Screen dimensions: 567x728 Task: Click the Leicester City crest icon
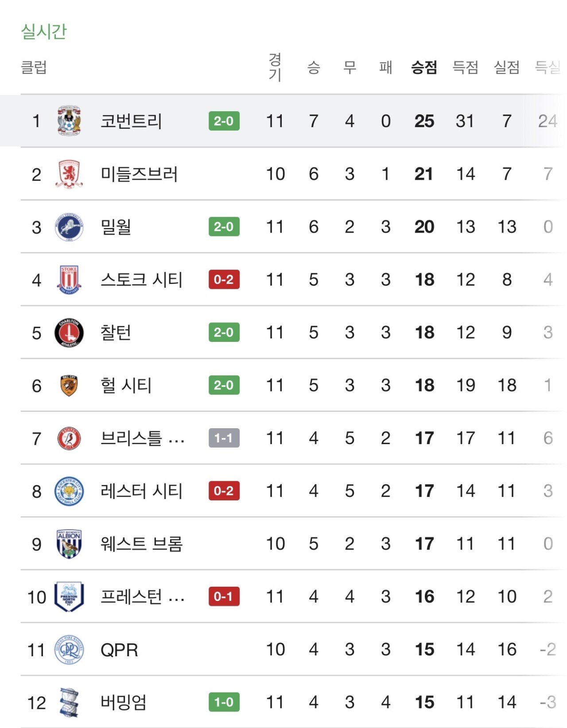tap(69, 491)
